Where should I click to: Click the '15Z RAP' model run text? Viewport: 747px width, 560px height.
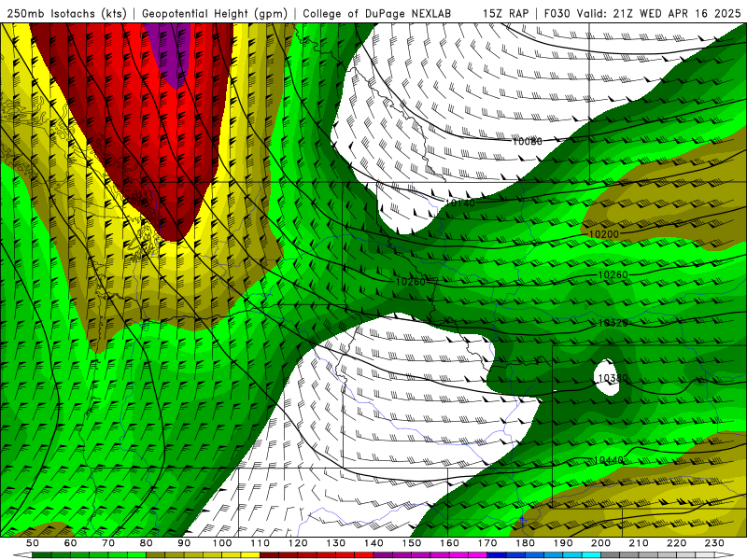point(505,13)
